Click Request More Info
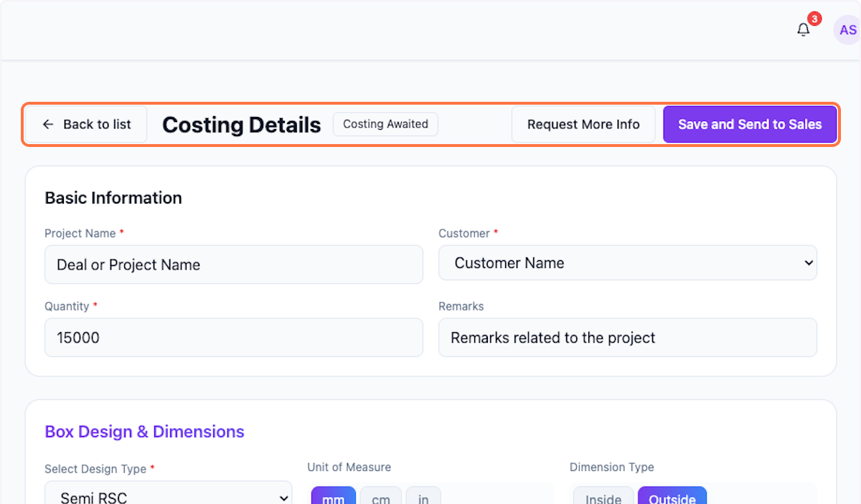 (x=583, y=125)
